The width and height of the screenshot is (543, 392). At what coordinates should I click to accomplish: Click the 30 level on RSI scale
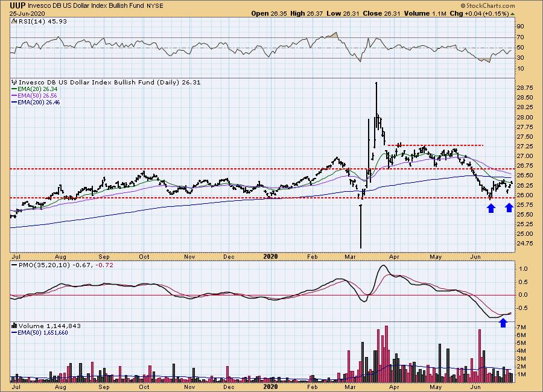pyautogui.click(x=521, y=57)
